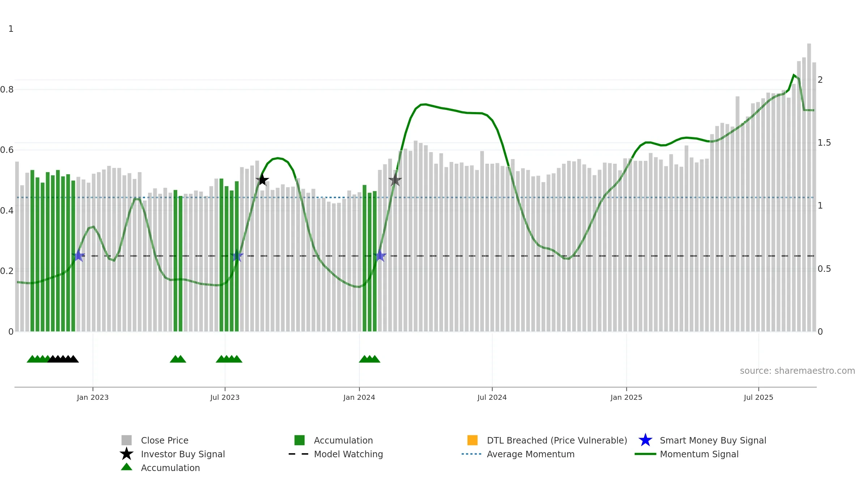The image size is (868, 488).
Task: Click the green Accumulation triangle legend icon
Action: [127, 467]
